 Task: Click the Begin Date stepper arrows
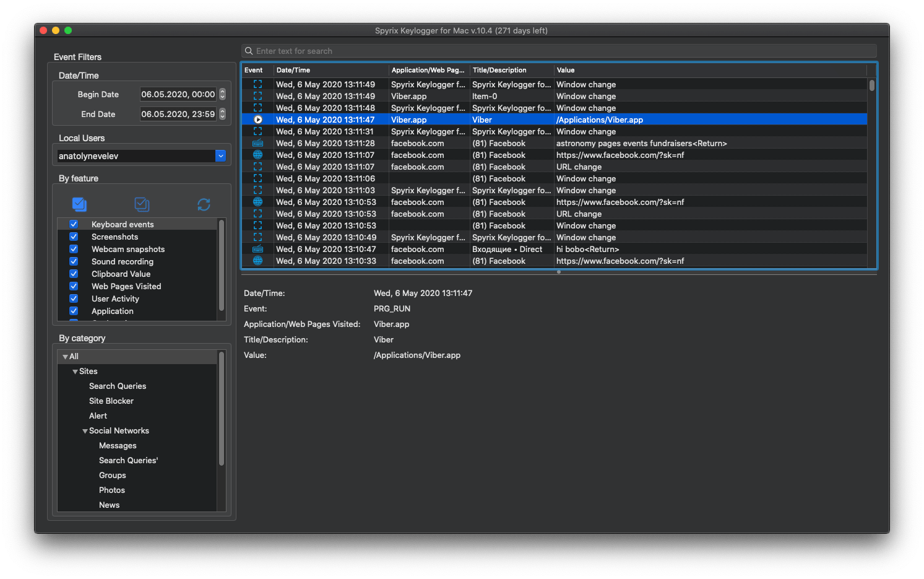(x=223, y=94)
